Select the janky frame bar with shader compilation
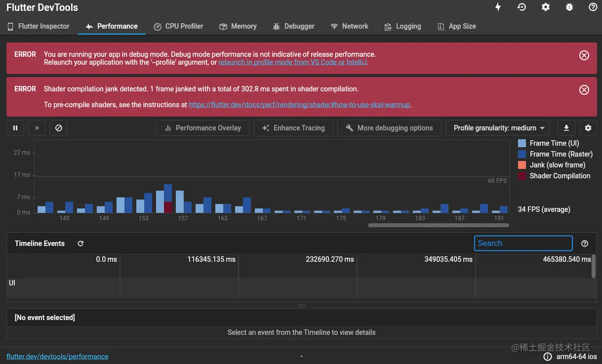This screenshot has height=364, width=602. (168, 199)
